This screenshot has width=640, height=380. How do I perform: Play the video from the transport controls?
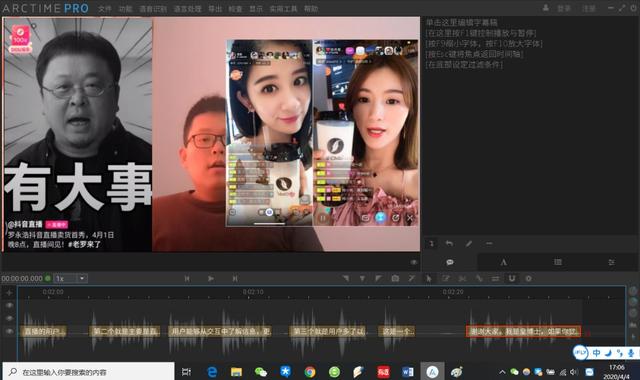click(x=211, y=278)
